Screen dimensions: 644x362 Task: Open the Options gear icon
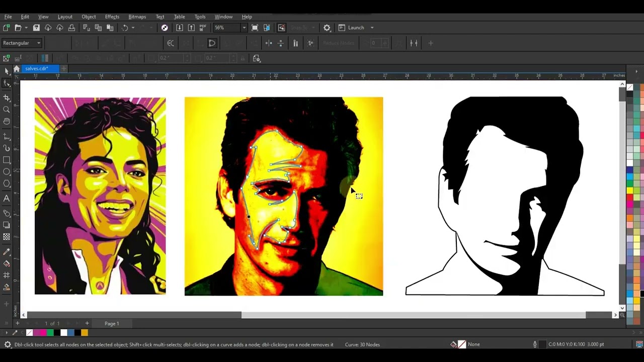[x=327, y=28]
